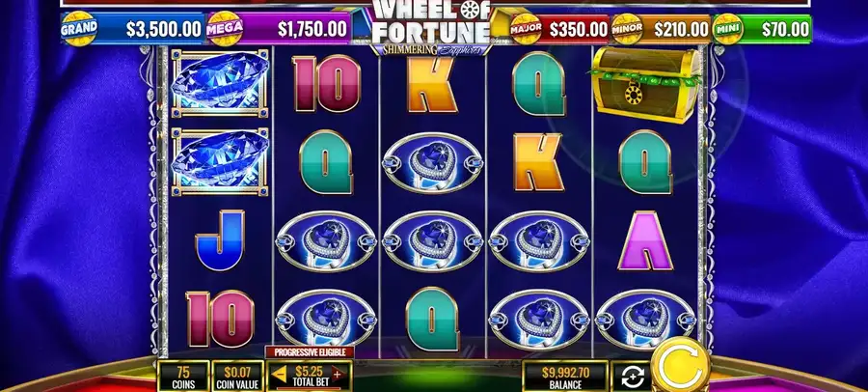Open autoplay with the circular arrows icon

tap(632, 377)
